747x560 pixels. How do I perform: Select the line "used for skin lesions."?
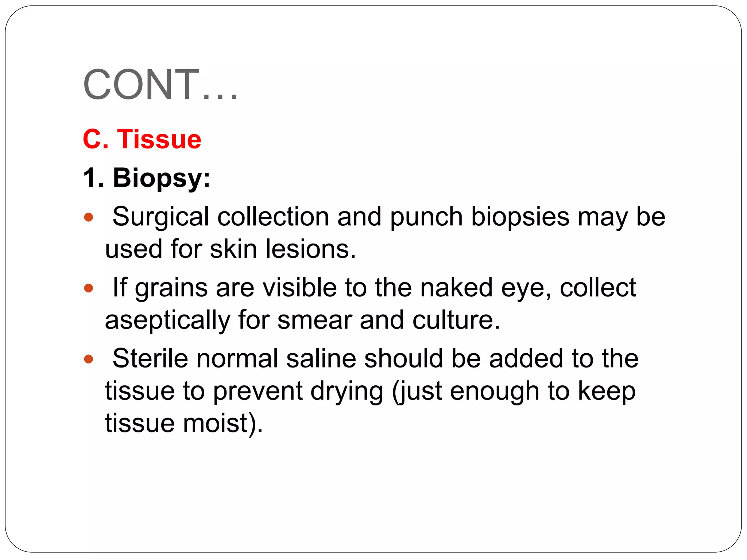click(231, 249)
